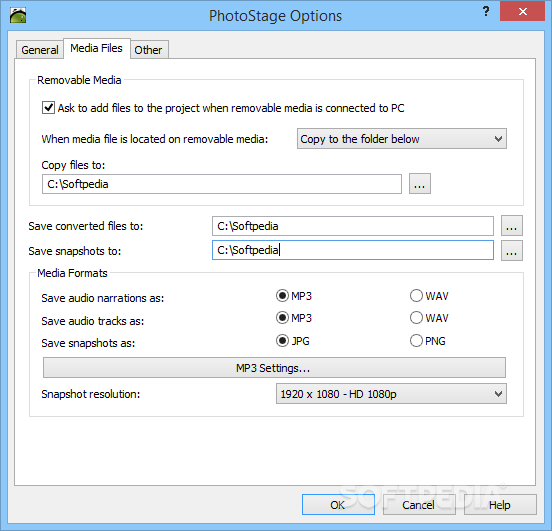Open the removable media action dropdown
The width and height of the screenshot is (552, 531).
click(x=402, y=139)
